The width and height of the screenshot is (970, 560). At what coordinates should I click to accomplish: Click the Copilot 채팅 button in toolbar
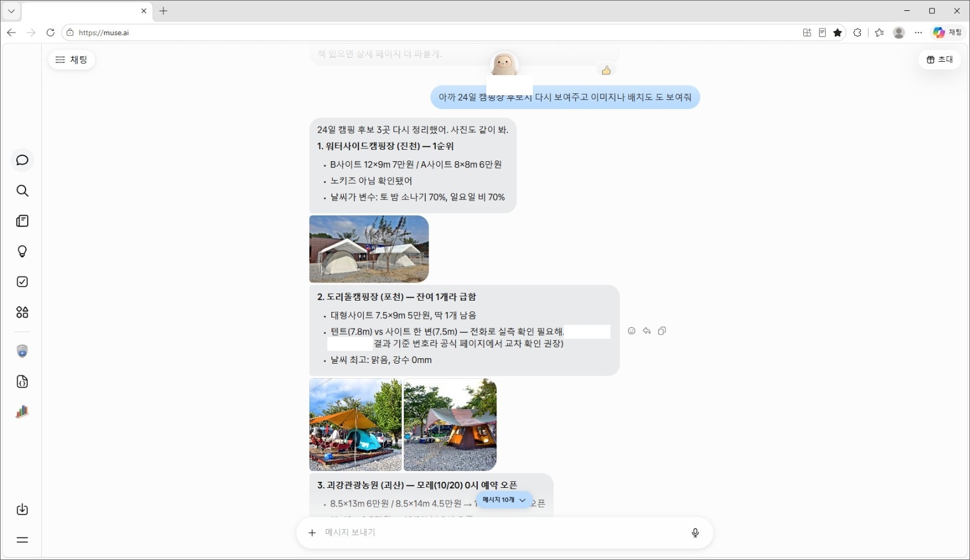(x=948, y=33)
